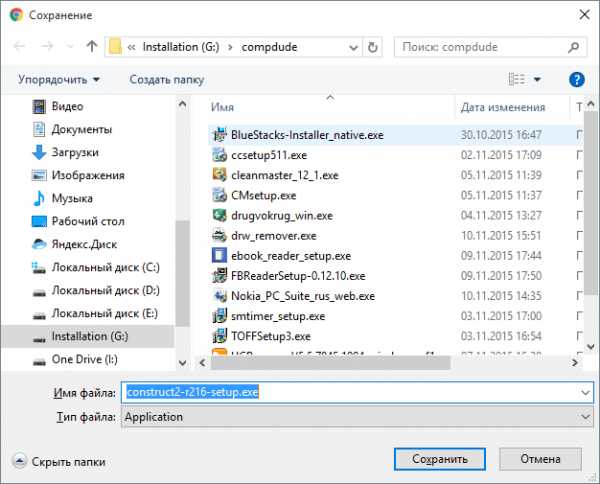600x484 pixels.
Task: Click the Nokia_PC_Suite file icon
Action: (220, 296)
